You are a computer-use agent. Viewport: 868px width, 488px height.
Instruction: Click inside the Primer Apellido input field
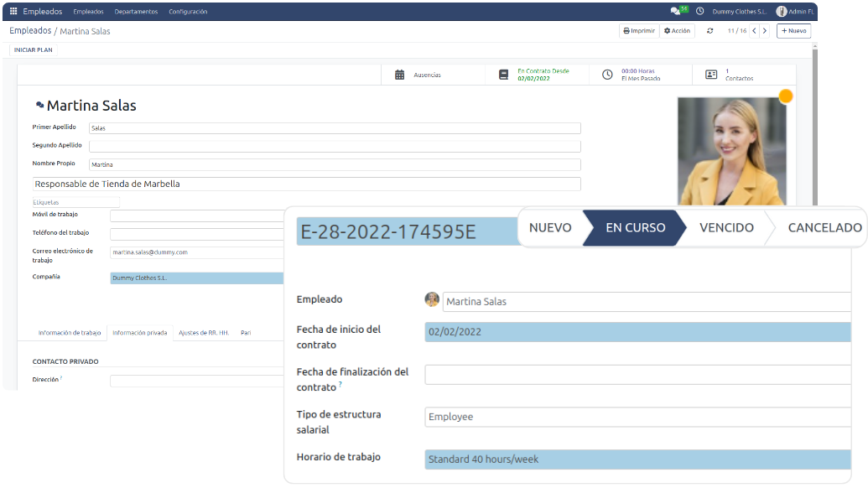[x=335, y=127]
